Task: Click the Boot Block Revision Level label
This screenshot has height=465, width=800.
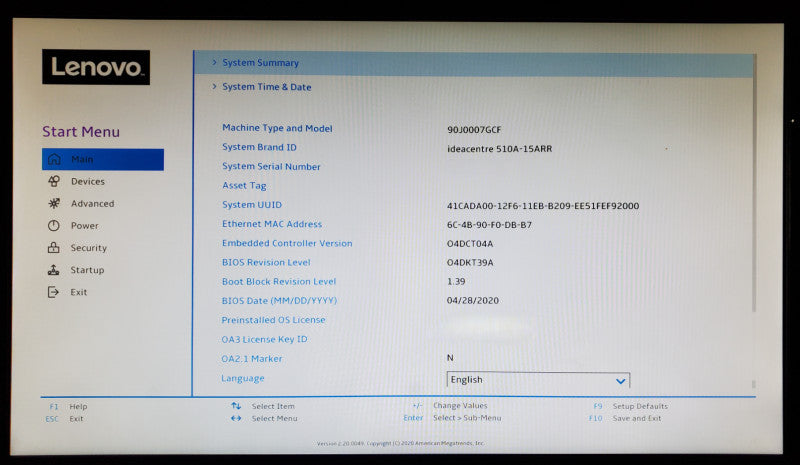Action: [x=279, y=281]
